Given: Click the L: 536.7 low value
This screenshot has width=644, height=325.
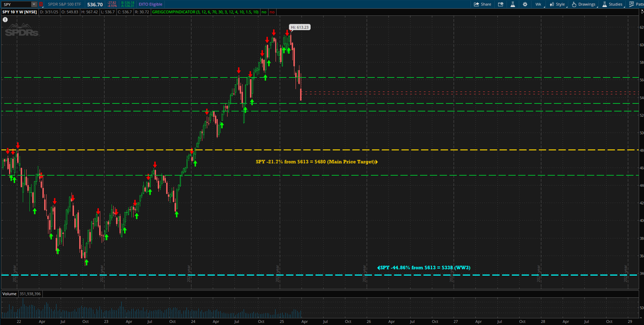Looking at the screenshot, I should (108, 12).
